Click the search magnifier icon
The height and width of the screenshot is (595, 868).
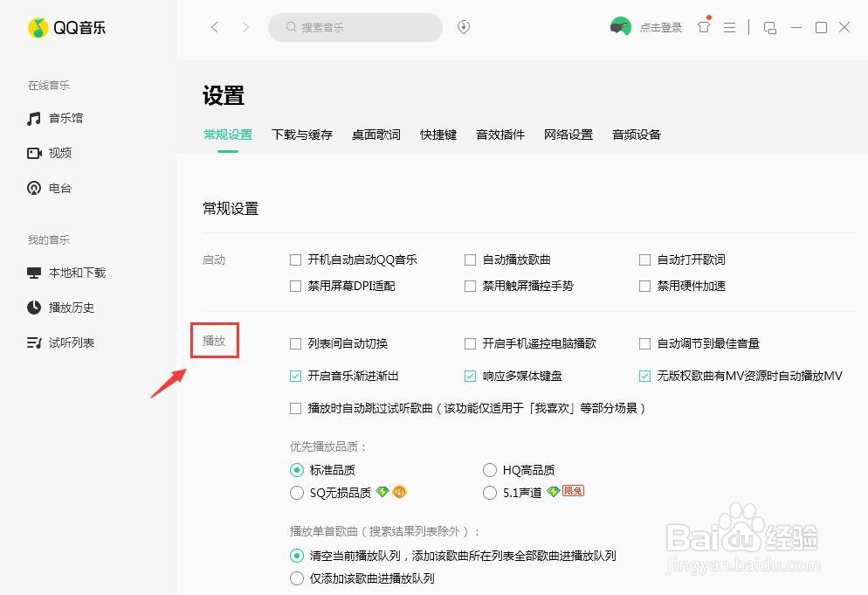291,27
